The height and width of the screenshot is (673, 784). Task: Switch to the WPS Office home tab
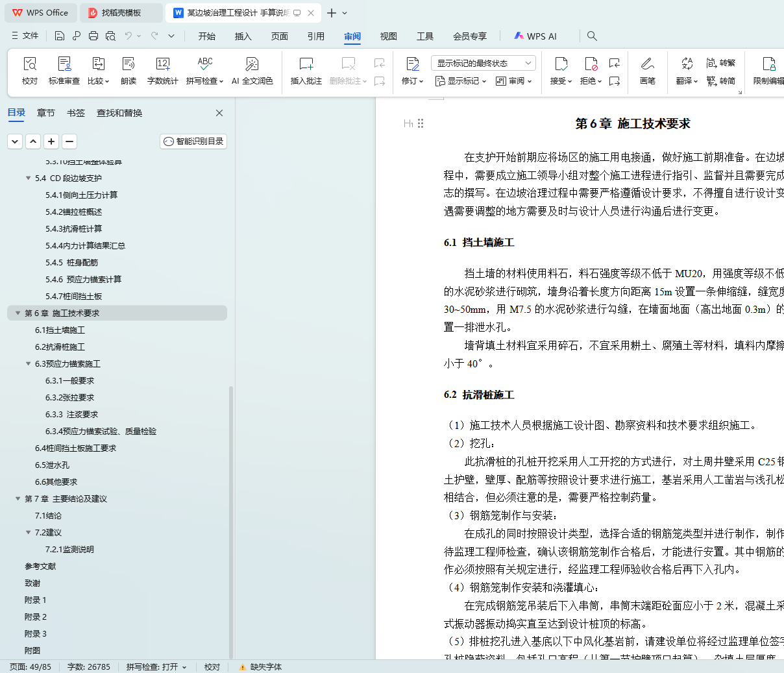tap(40, 13)
